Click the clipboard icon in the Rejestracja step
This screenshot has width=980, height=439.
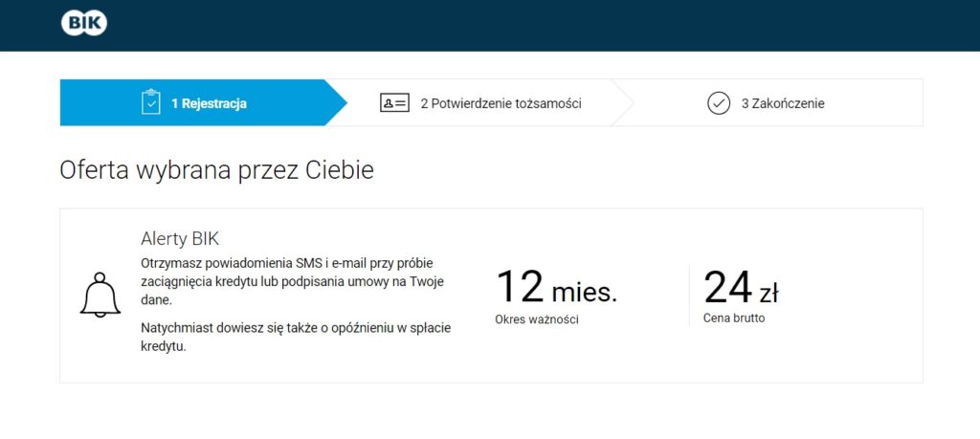(150, 102)
